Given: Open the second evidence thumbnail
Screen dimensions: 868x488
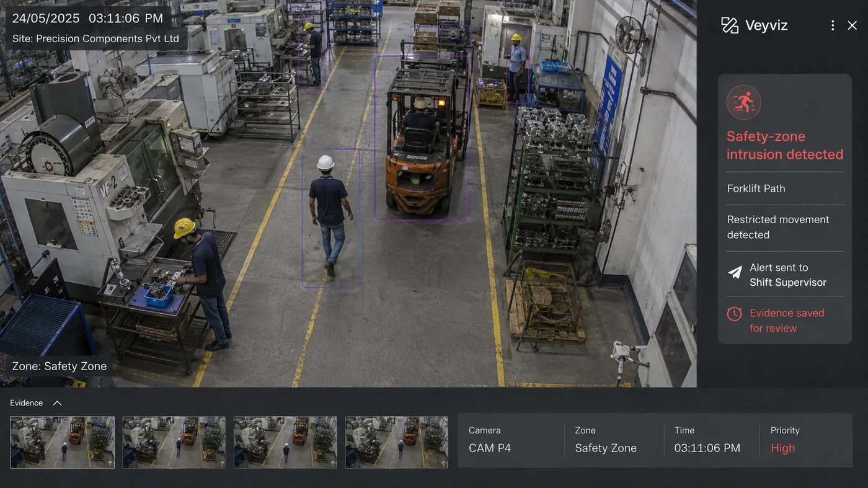Looking at the screenshot, I should point(174,442).
